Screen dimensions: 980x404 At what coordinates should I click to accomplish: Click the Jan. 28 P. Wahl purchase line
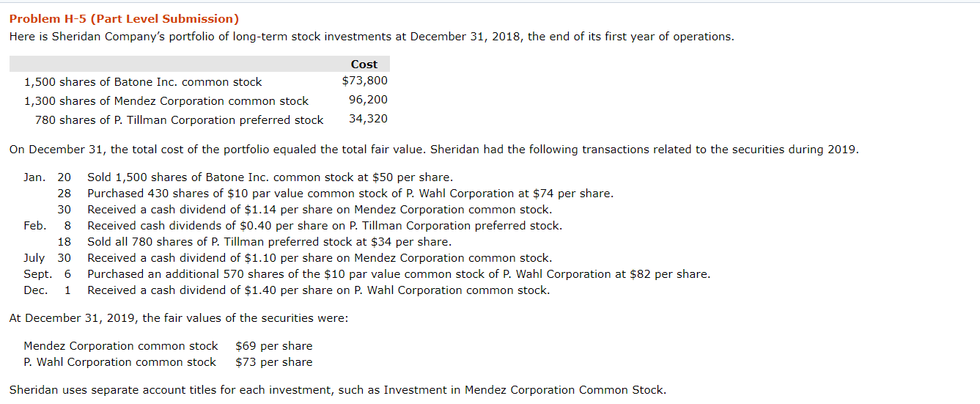350,194
